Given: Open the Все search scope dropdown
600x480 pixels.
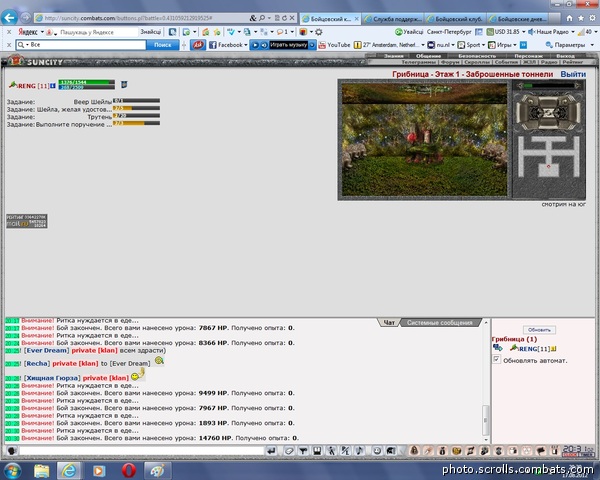Looking at the screenshot, I should (28, 45).
